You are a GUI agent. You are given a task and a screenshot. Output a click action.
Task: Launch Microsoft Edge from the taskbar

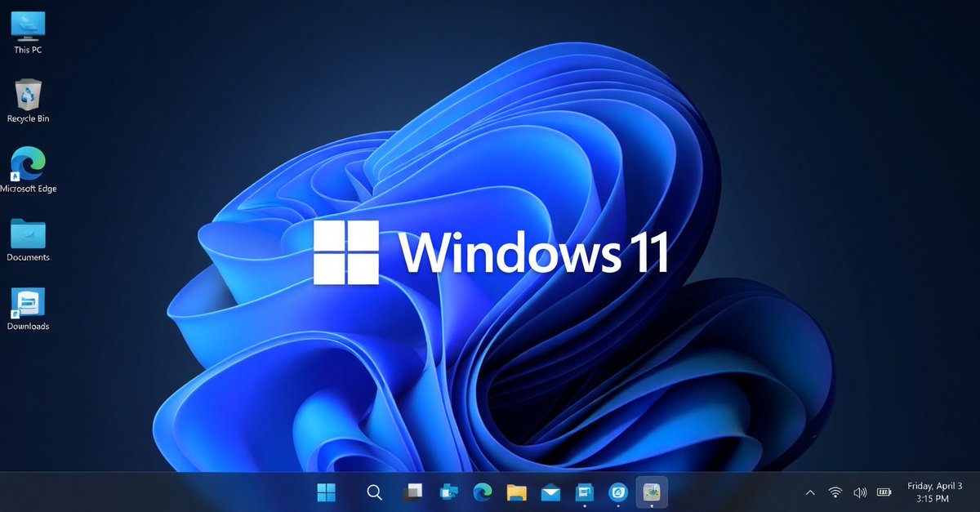pyautogui.click(x=482, y=492)
